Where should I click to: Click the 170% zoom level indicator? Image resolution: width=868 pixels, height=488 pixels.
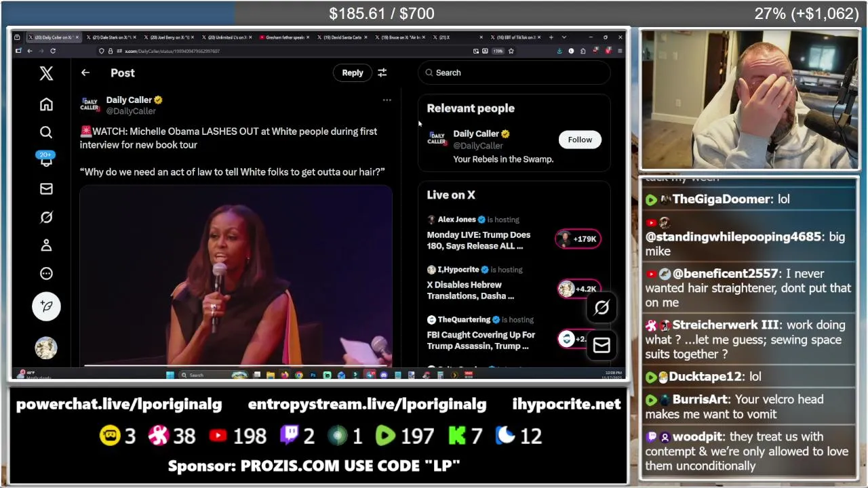pos(498,51)
